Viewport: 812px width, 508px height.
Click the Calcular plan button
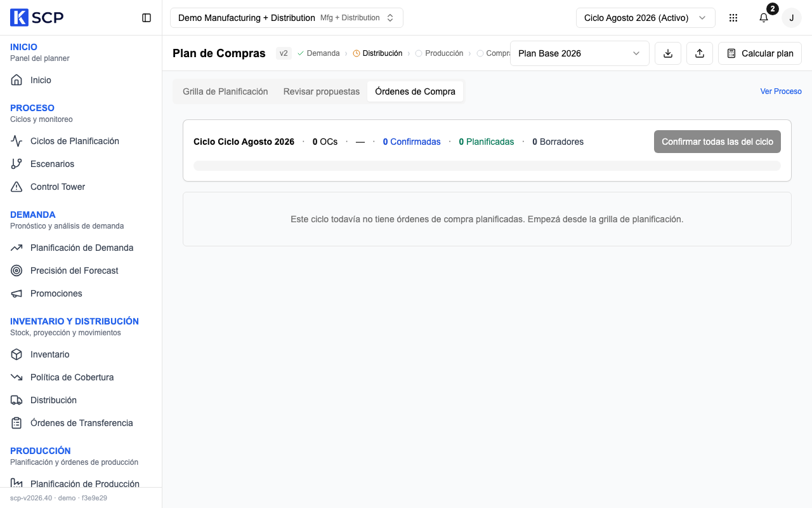pyautogui.click(x=760, y=53)
